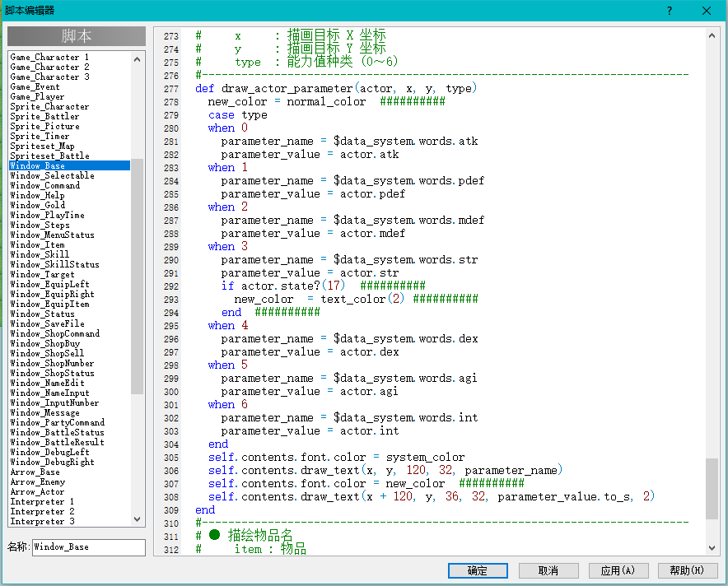Screen dimensions: 728x586
Task: Click code line 'if actor.state?(17)'
Action: pyautogui.click(x=283, y=286)
